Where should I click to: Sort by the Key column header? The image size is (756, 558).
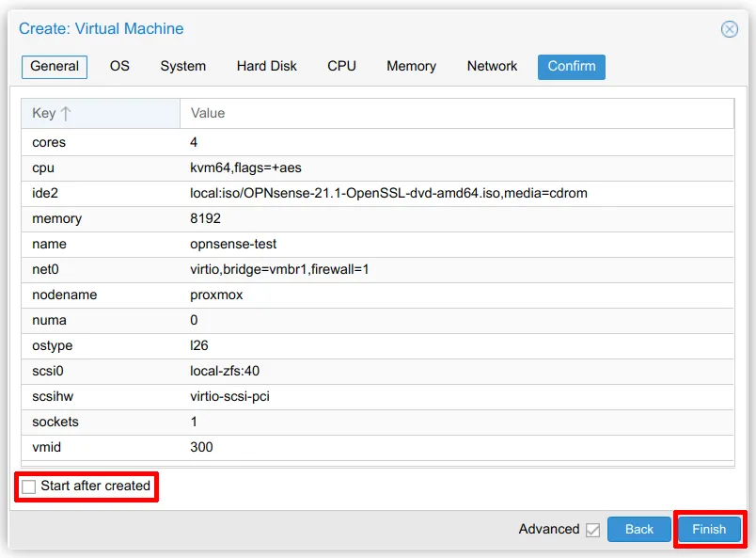(44, 114)
